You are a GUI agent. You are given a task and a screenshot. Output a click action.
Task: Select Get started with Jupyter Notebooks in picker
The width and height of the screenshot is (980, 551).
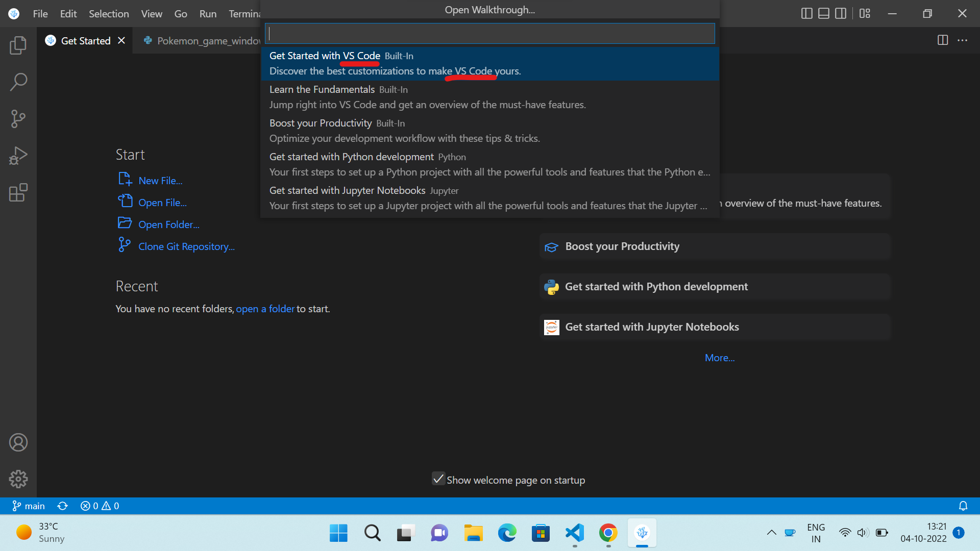point(490,198)
